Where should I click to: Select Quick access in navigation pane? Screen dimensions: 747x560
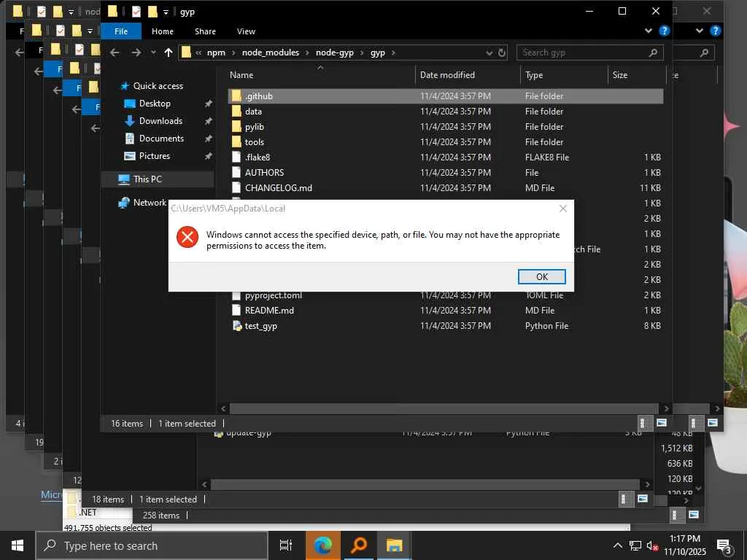tap(158, 86)
